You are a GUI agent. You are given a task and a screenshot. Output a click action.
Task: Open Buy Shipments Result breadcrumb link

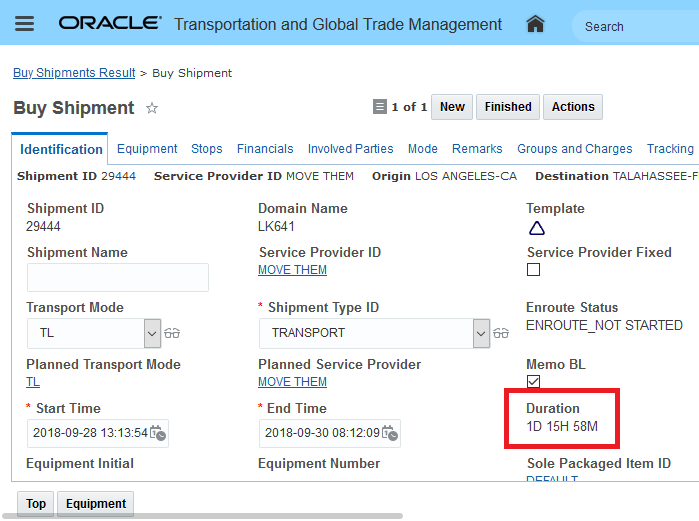[74, 73]
